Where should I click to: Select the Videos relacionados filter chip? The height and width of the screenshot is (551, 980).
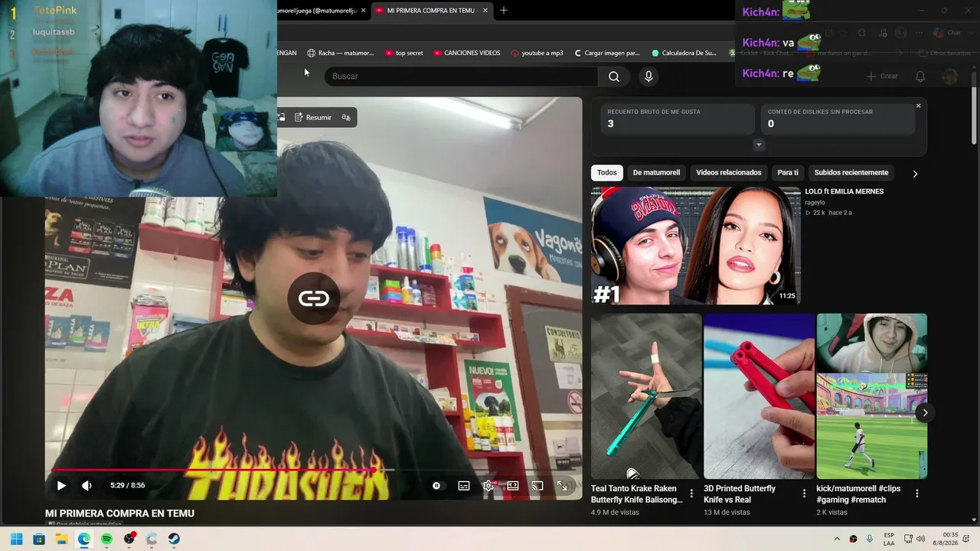(x=729, y=173)
